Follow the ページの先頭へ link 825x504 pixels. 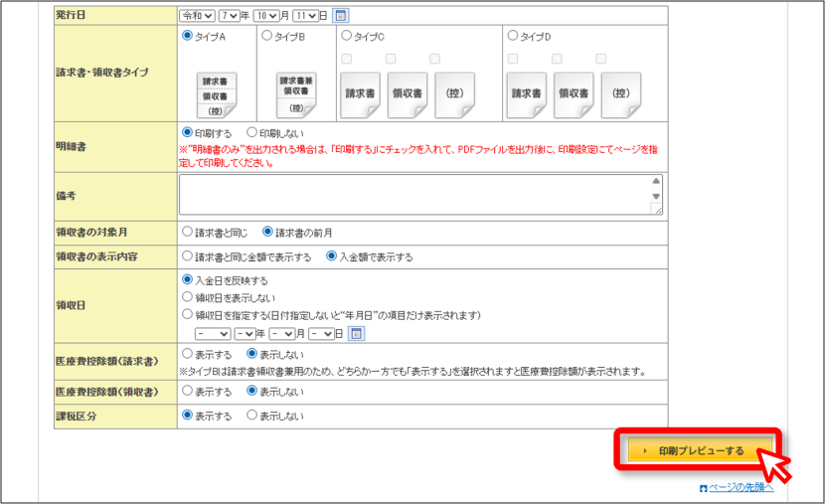(x=742, y=488)
